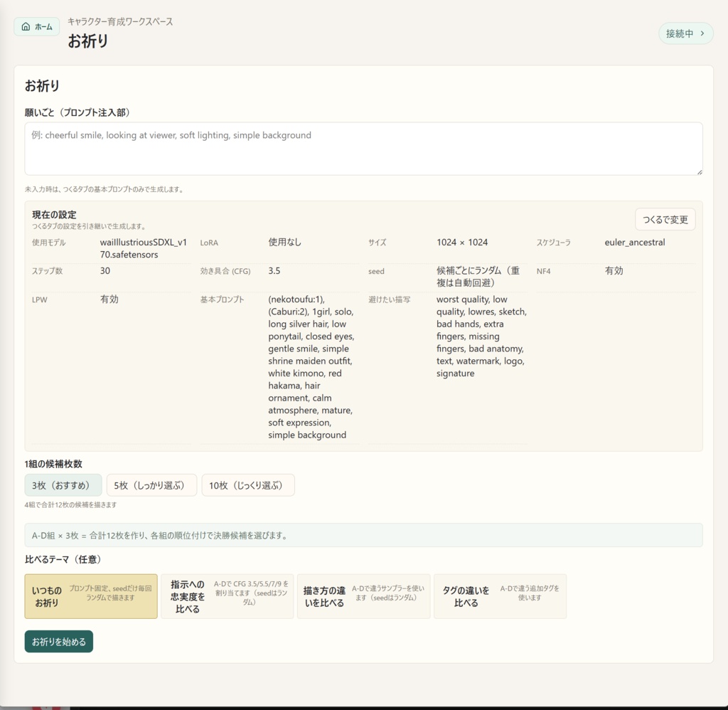Screen dimensions: 728x710
Task: Click the 効き具合 (CFG) field label
Action: click(225, 271)
